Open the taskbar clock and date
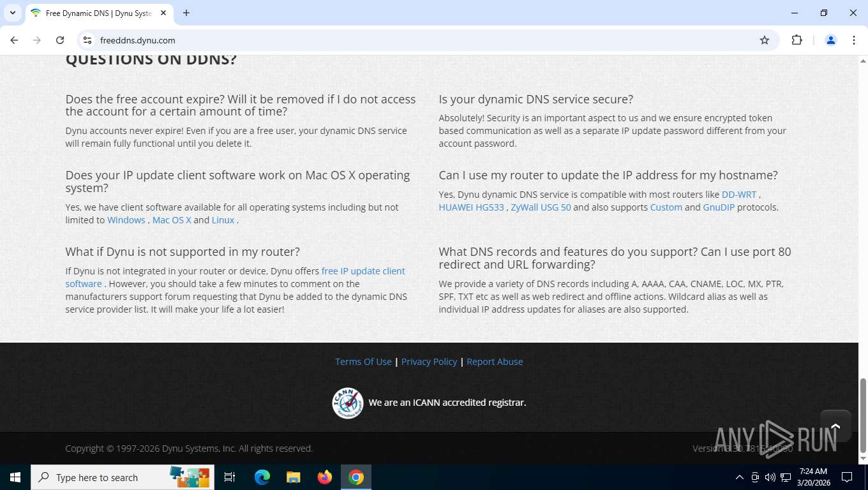 (813, 477)
